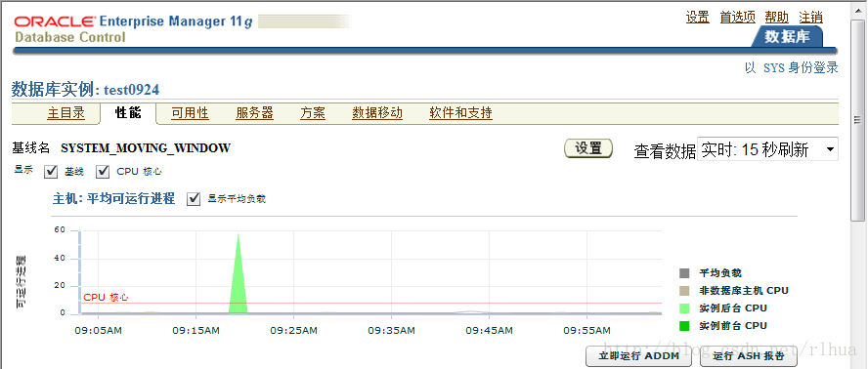Click the 09:45AM time axis label
Screen dimensions: 868x369
[x=489, y=331]
